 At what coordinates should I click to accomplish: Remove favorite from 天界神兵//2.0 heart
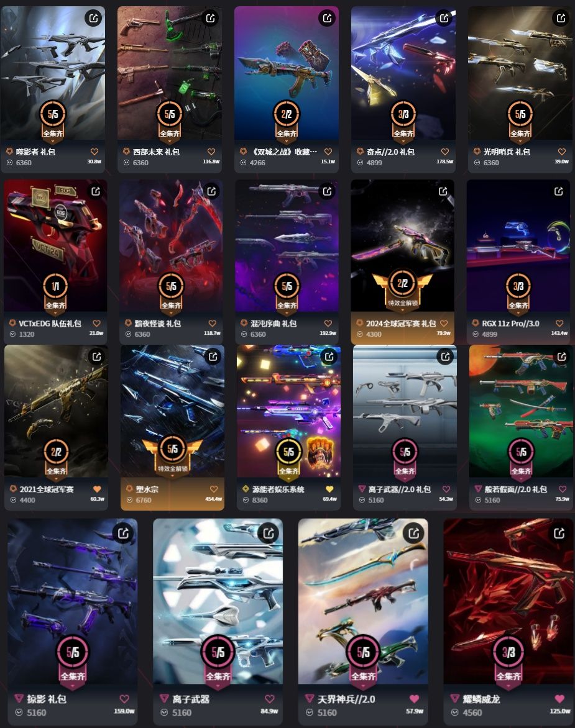tap(414, 699)
